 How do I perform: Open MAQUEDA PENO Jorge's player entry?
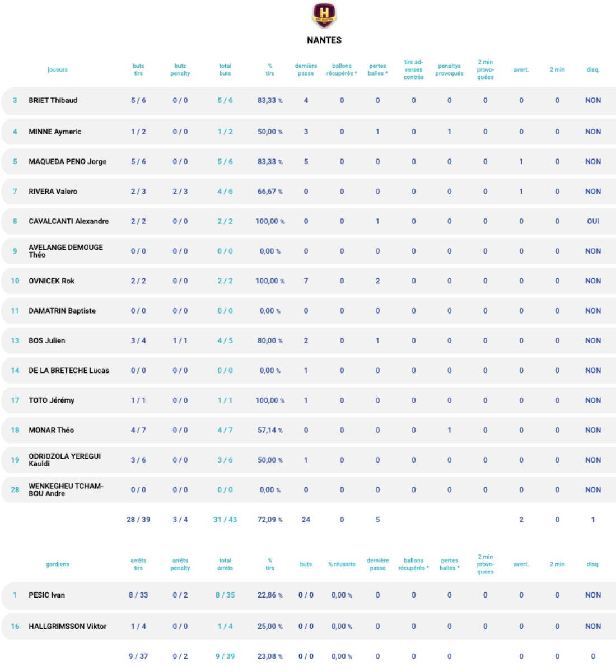click(x=67, y=162)
